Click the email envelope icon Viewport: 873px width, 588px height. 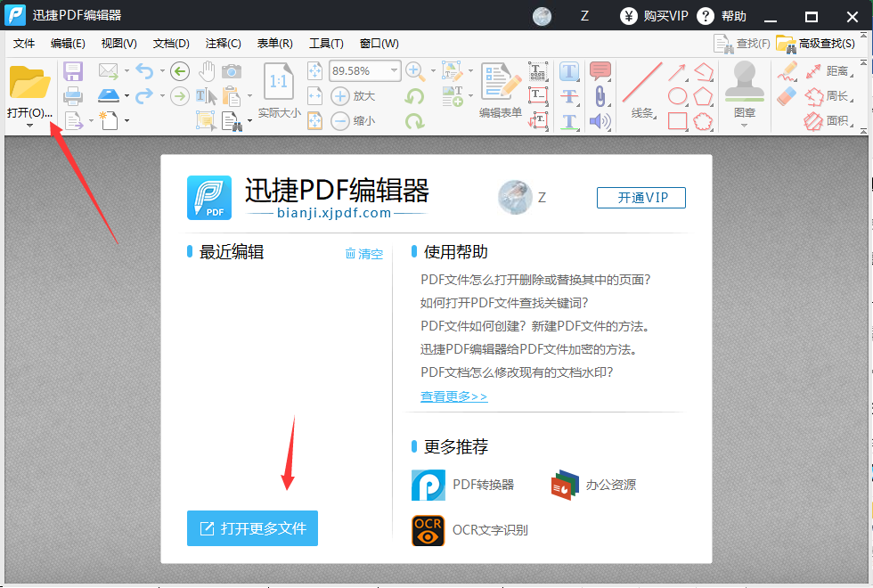(109, 71)
